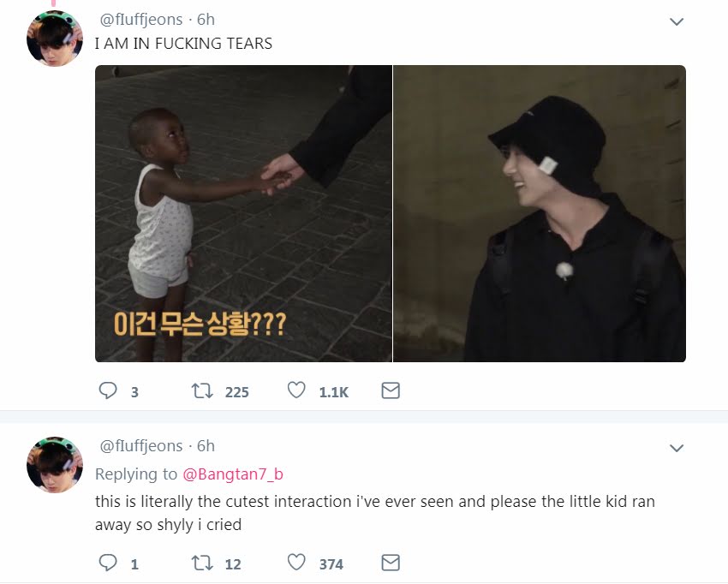The image size is (728, 584).
Task: Click the reply tweet's 6h timestamp
Action: pyautogui.click(x=206, y=445)
